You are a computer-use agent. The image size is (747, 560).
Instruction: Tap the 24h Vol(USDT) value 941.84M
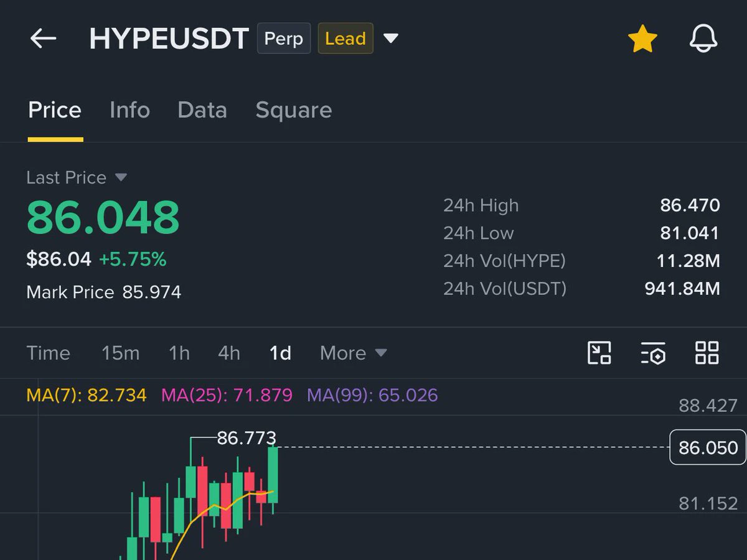pos(682,289)
